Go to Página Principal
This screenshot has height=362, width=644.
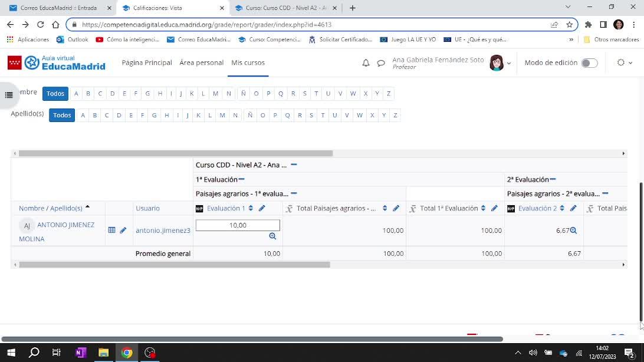[147, 62]
